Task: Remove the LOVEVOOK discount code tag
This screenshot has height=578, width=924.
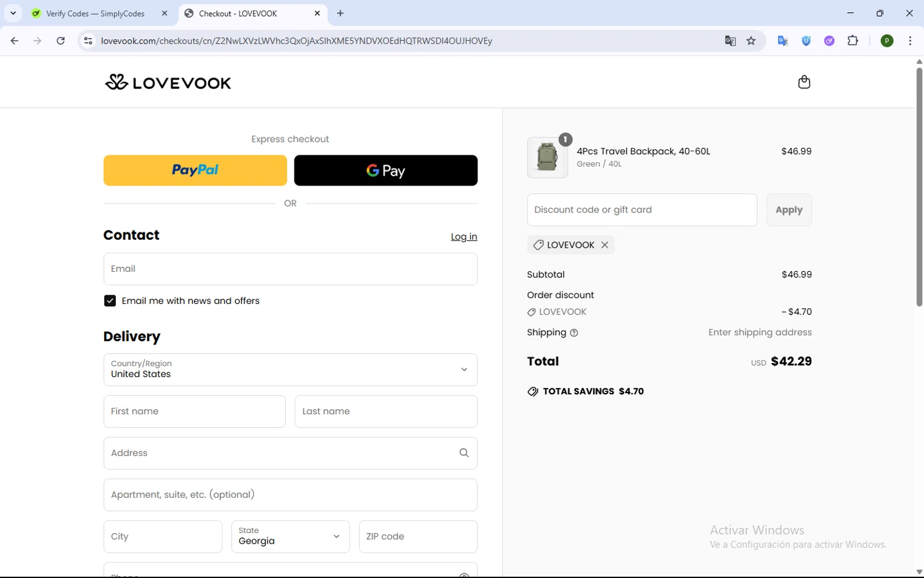Action: pos(605,245)
